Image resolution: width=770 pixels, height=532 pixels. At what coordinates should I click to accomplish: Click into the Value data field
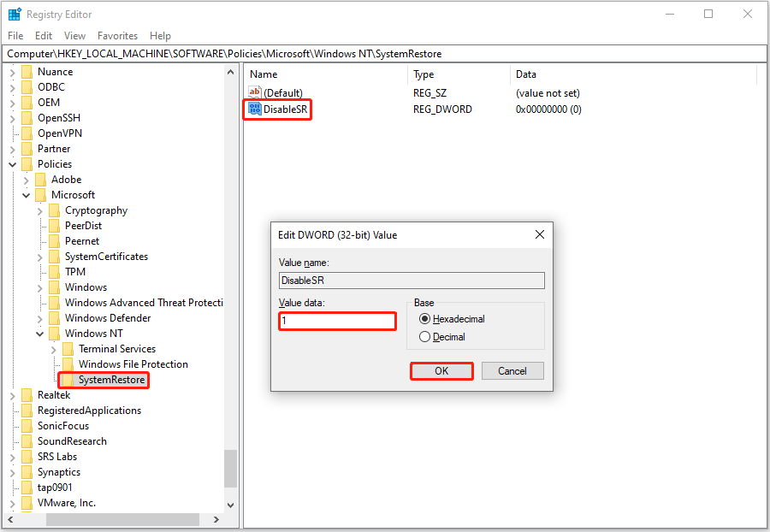337,321
